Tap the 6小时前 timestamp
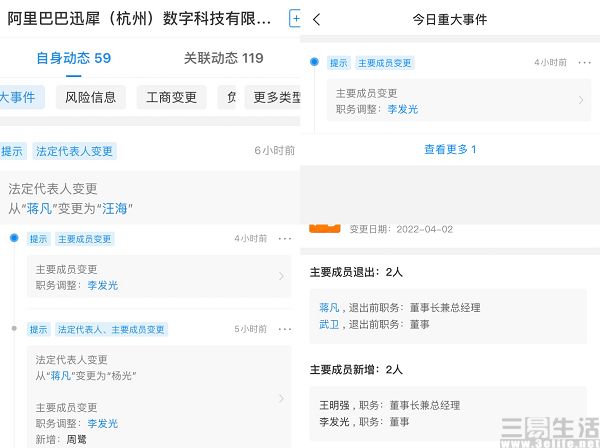The width and height of the screenshot is (600, 448). click(274, 151)
